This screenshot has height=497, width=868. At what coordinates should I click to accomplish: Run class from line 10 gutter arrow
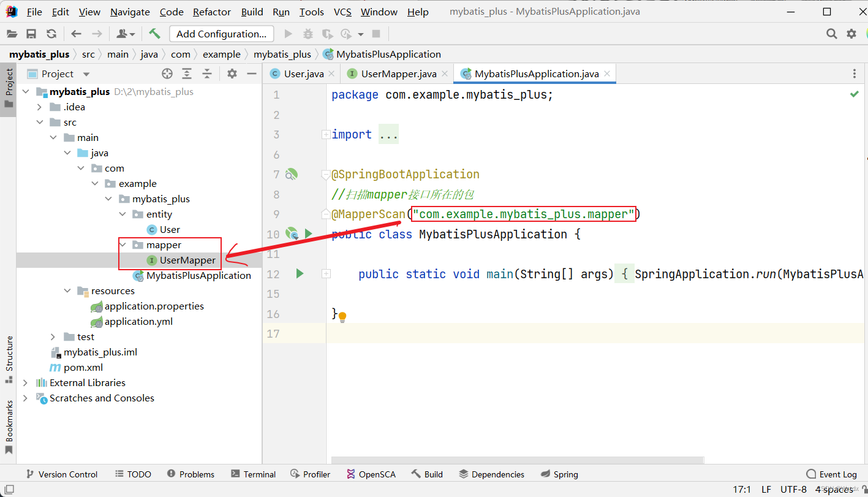tap(309, 233)
